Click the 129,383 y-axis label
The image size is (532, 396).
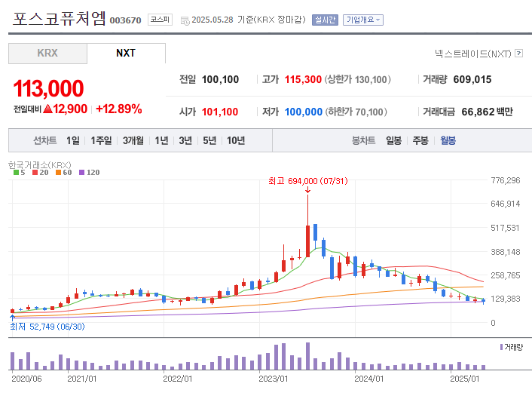tap(506, 299)
